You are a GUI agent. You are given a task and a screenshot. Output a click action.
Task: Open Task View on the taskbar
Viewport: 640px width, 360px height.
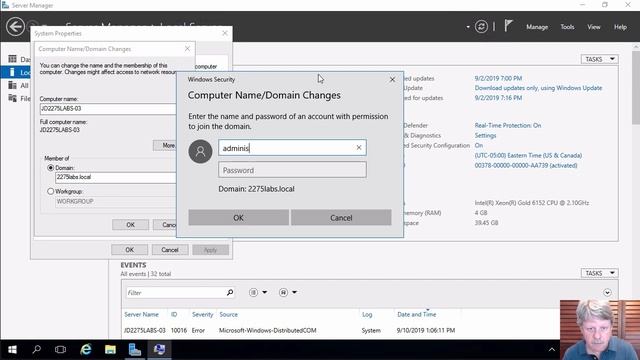pos(60,349)
